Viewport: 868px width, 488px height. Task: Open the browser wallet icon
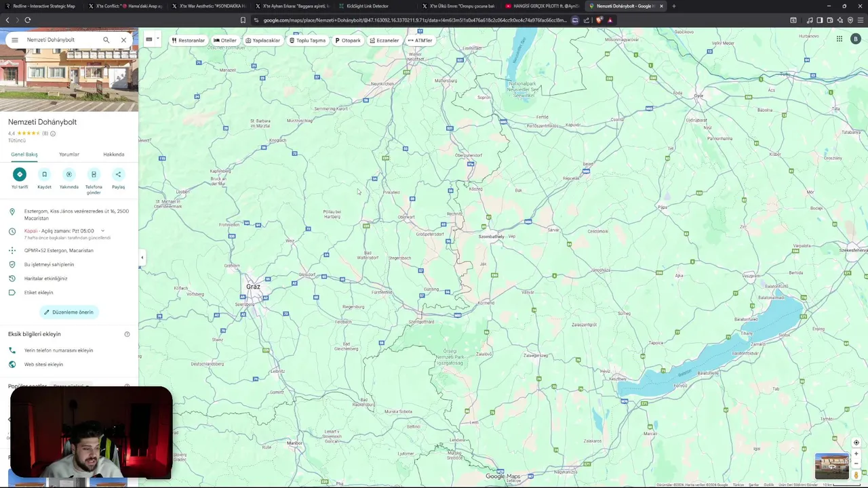[x=830, y=20]
